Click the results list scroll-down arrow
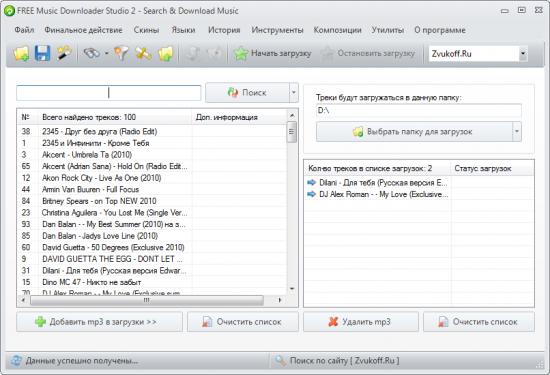The width and height of the screenshot is (550, 375). (292, 289)
